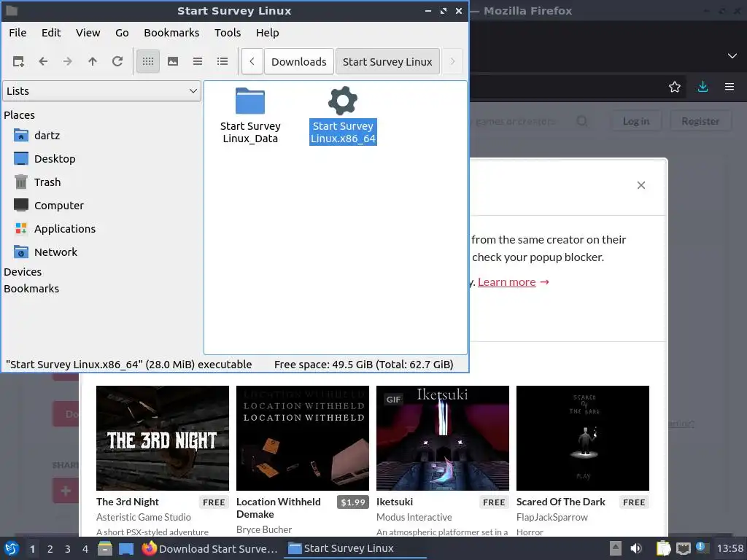Click Location Withheld Demake title link
Screen dimensions: 747x560
(x=279, y=508)
